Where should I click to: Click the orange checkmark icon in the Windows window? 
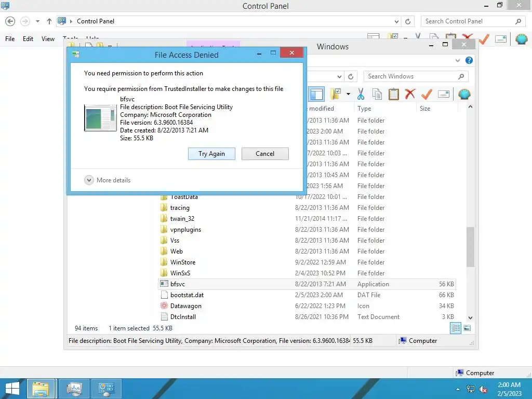click(x=427, y=94)
